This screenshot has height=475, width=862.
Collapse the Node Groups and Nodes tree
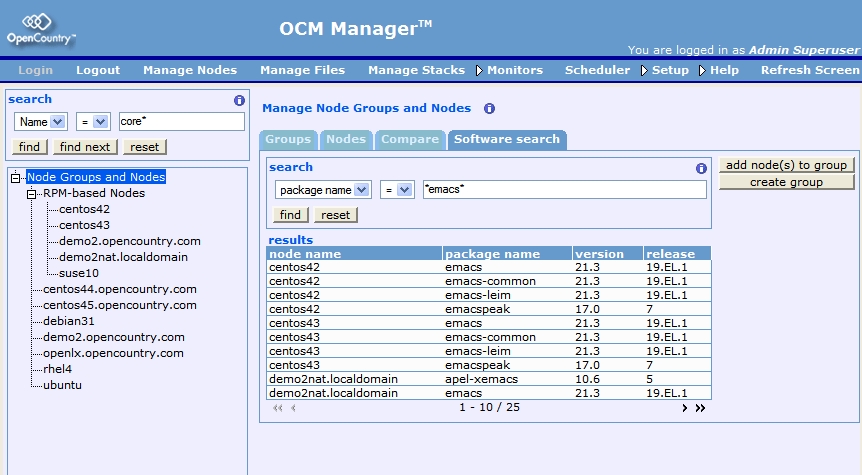click(x=16, y=178)
